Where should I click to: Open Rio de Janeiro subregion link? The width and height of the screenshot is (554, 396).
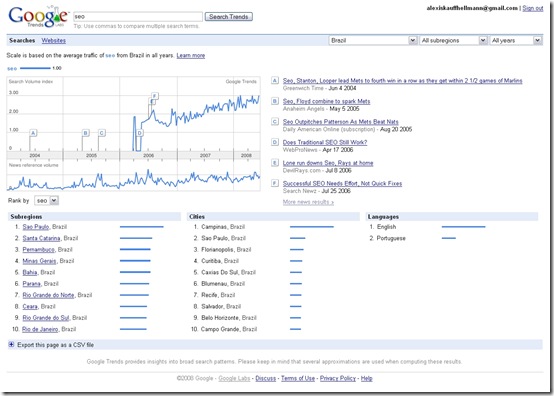point(40,329)
